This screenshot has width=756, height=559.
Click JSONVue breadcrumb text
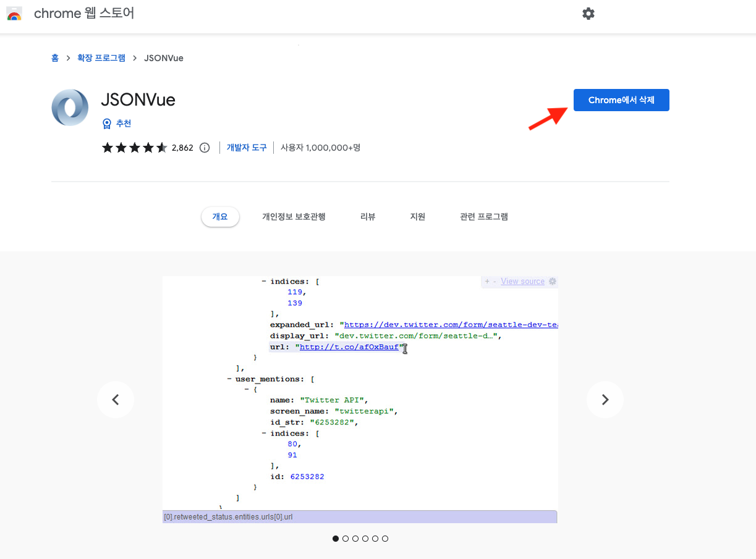coord(164,58)
